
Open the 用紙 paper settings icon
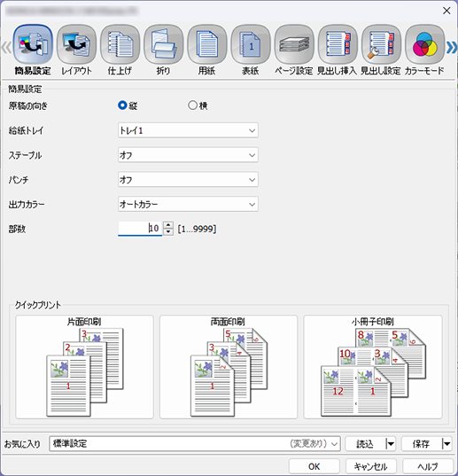(207, 44)
